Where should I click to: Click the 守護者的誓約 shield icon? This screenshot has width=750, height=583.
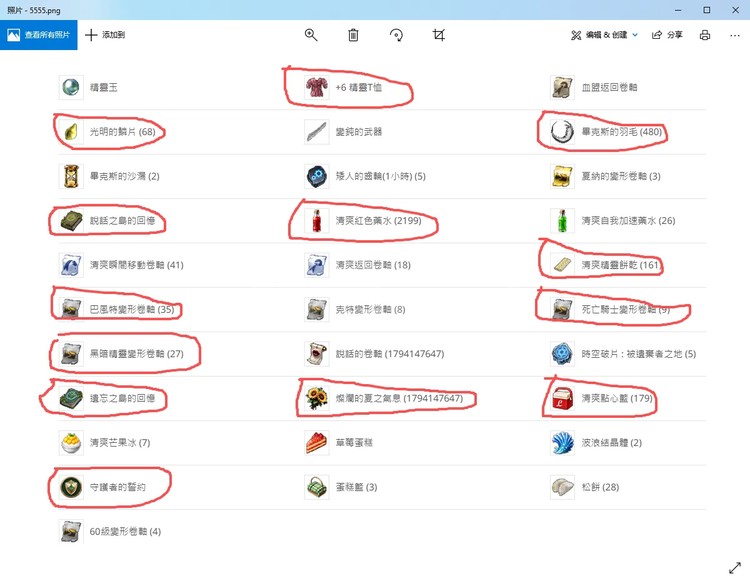point(71,487)
